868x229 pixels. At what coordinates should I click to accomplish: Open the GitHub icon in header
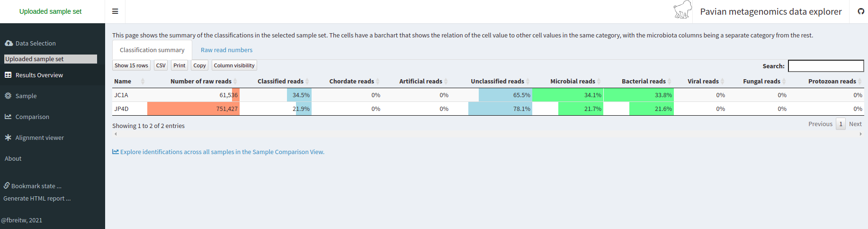861,11
